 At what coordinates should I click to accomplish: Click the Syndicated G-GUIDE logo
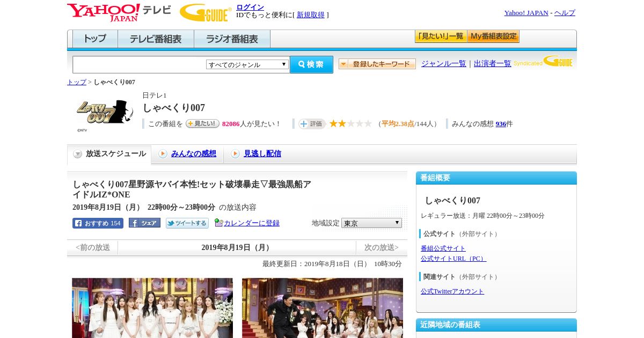click(543, 62)
